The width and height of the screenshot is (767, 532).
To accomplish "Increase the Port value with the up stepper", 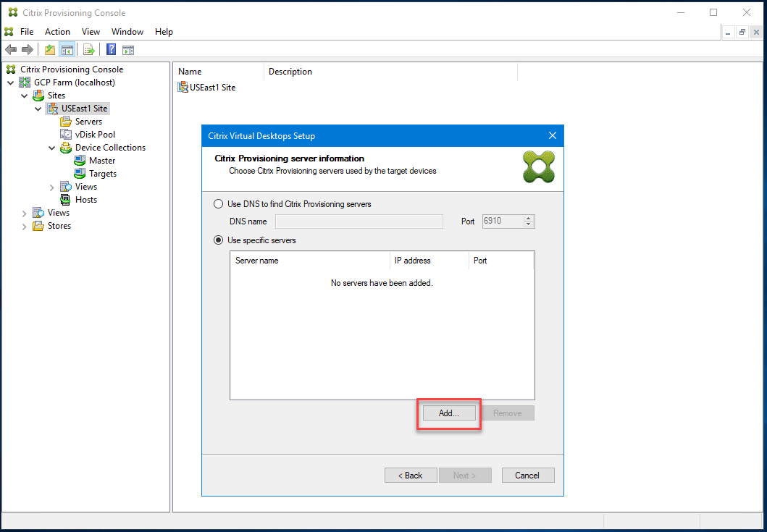I will tap(529, 218).
